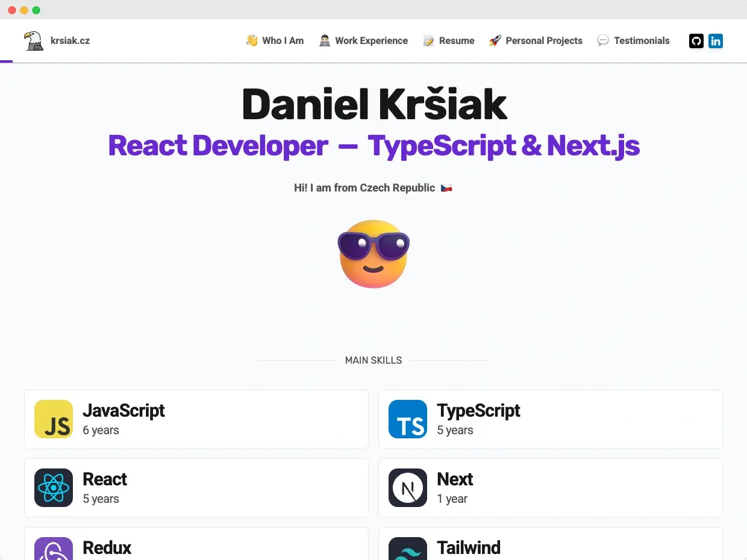Viewport: 747px width, 560px height.
Task: Click the Daniel Kršiak heading
Action: (374, 105)
